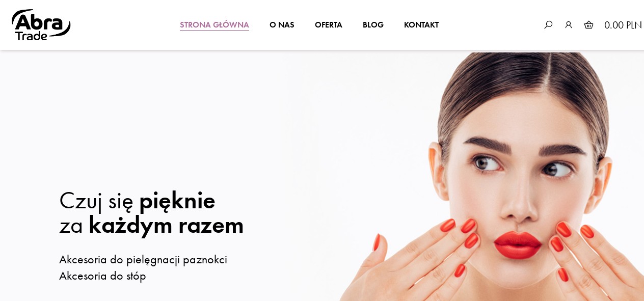Click the 'Czuj się pięknie' headline line

pyautogui.click(x=137, y=201)
